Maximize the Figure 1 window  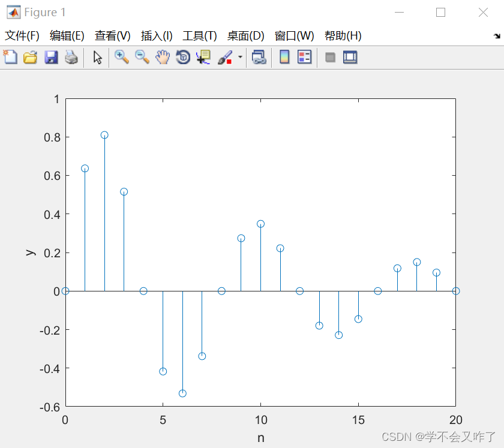click(440, 13)
